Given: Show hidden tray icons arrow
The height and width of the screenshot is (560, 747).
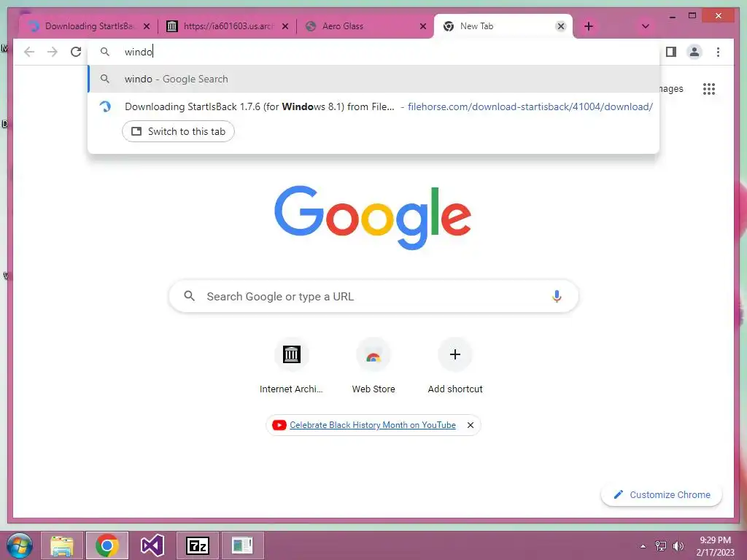Looking at the screenshot, I should [x=643, y=546].
